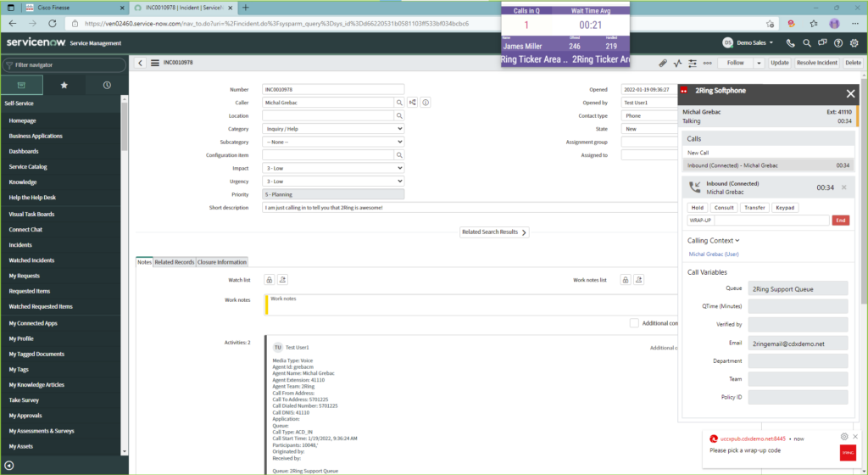Screen dimensions: 868x475
Task: Put the call on Hold
Action: click(698, 208)
